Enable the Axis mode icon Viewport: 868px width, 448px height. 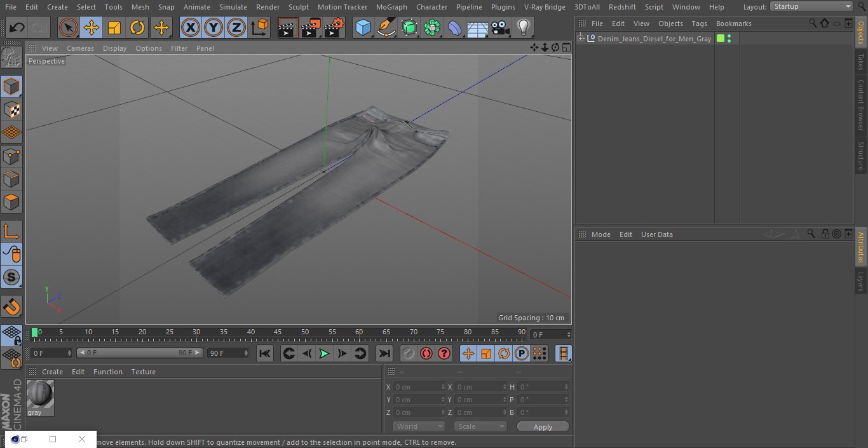[x=11, y=231]
